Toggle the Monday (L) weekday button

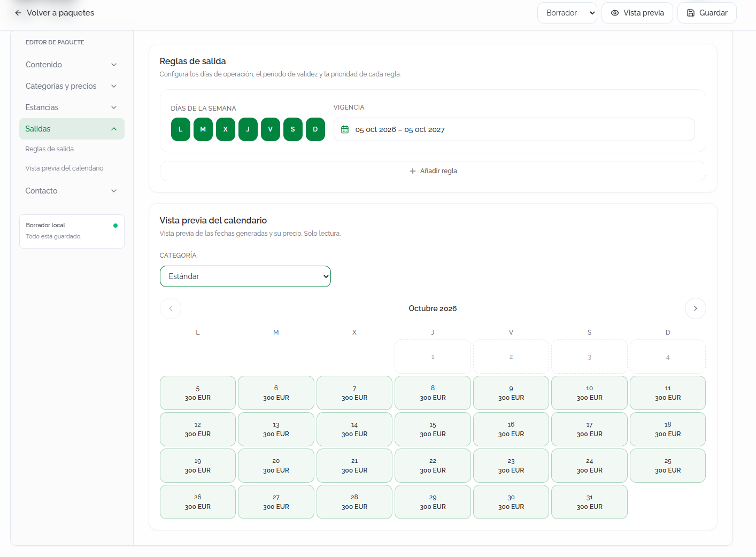pos(181,129)
